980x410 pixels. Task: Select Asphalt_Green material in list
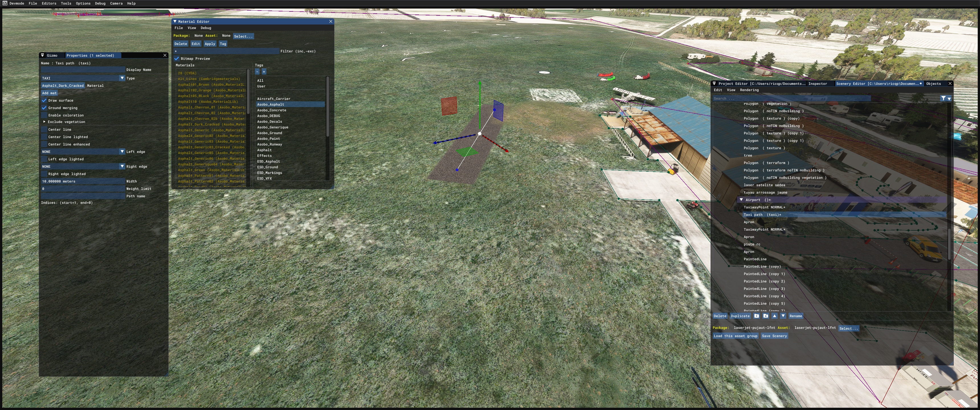[211, 170]
